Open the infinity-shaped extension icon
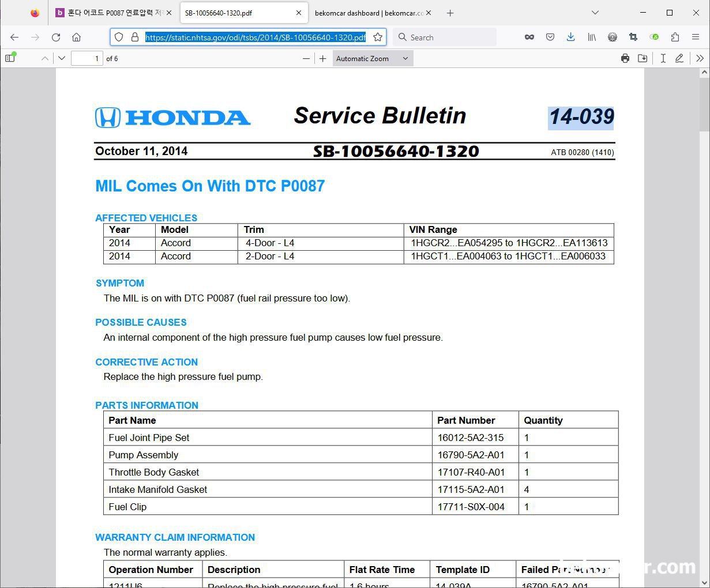The image size is (710, 588). pyautogui.click(x=529, y=37)
